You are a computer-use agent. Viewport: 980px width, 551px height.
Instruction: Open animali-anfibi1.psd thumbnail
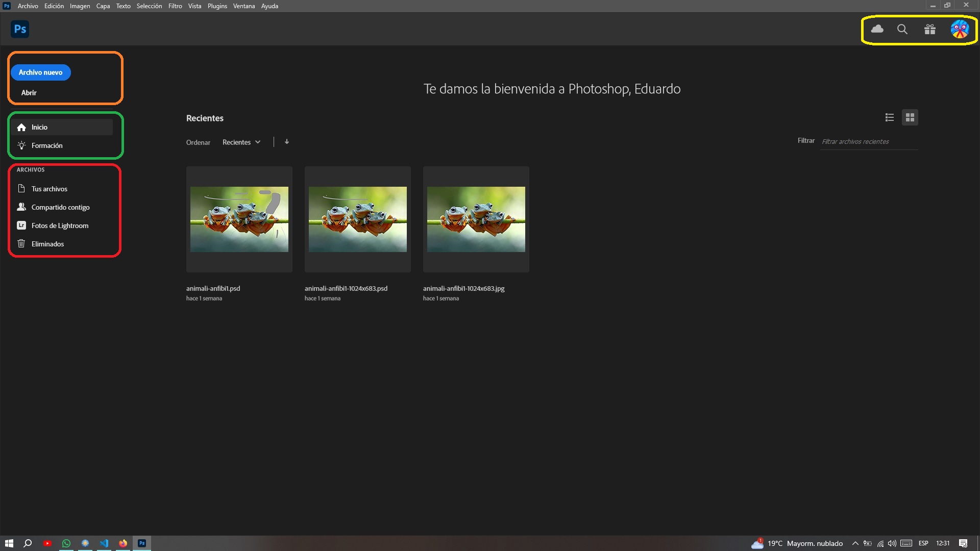[x=239, y=219]
